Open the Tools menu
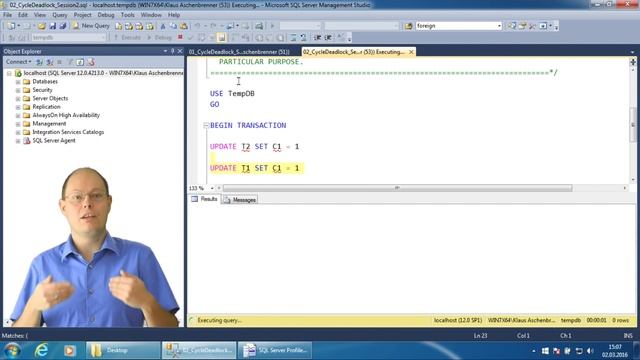Image resolution: width=640 pixels, height=360 pixels. coord(127,15)
